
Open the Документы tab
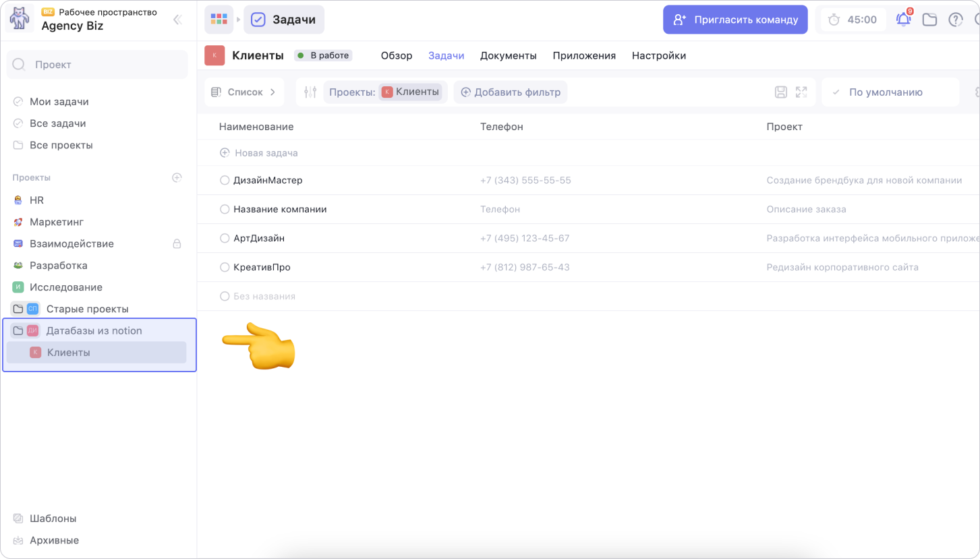coord(508,56)
